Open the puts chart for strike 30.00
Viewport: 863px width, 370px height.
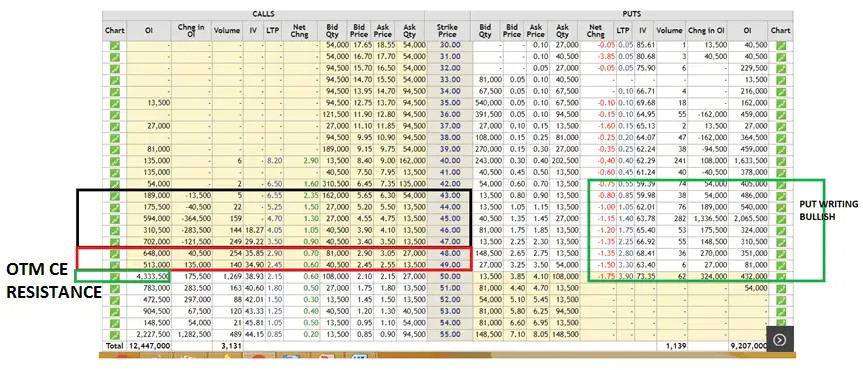(780, 46)
